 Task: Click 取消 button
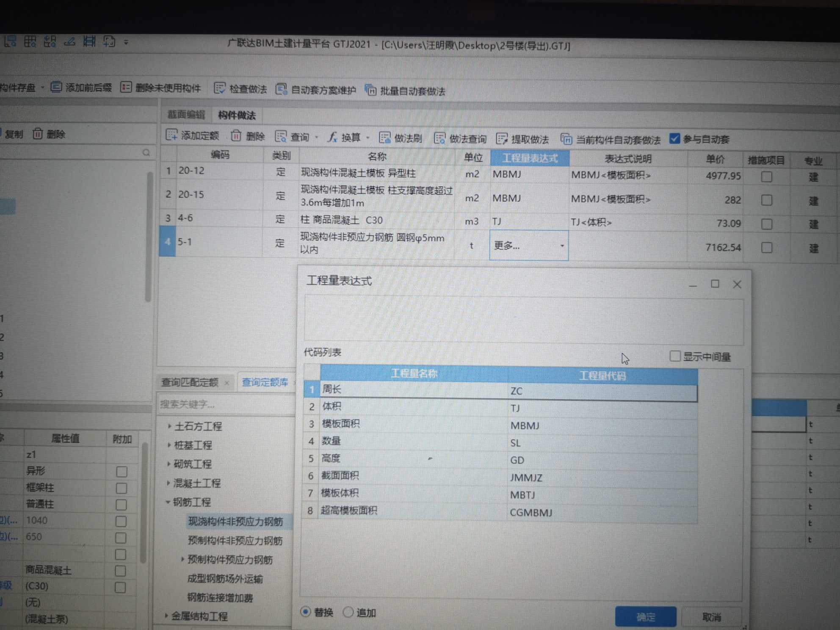tap(712, 617)
